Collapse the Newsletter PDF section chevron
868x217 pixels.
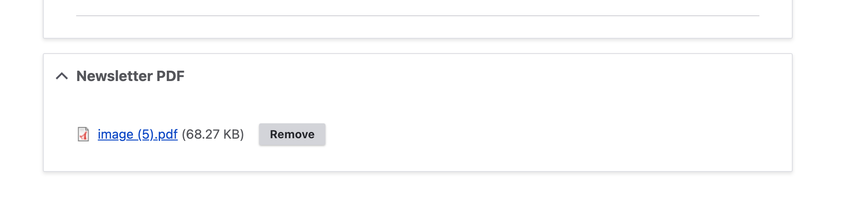(62, 76)
